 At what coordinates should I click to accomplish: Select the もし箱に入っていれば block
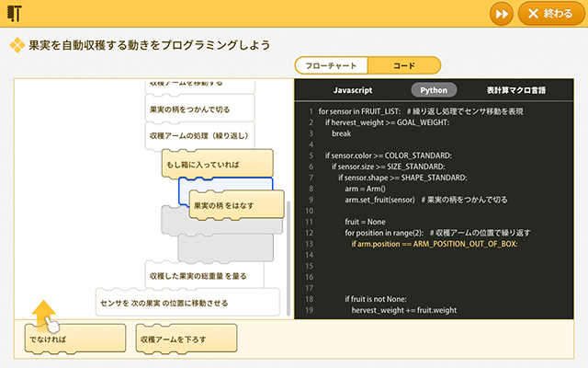tap(217, 163)
